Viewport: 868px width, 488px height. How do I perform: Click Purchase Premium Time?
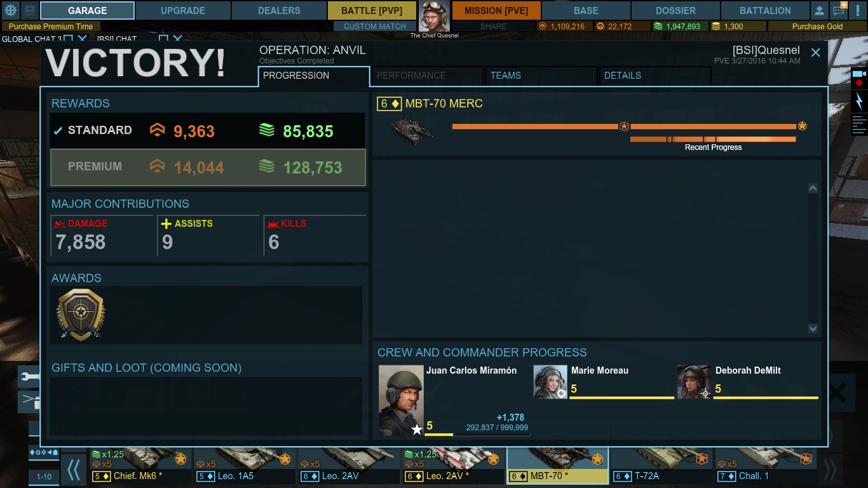[x=51, y=27]
